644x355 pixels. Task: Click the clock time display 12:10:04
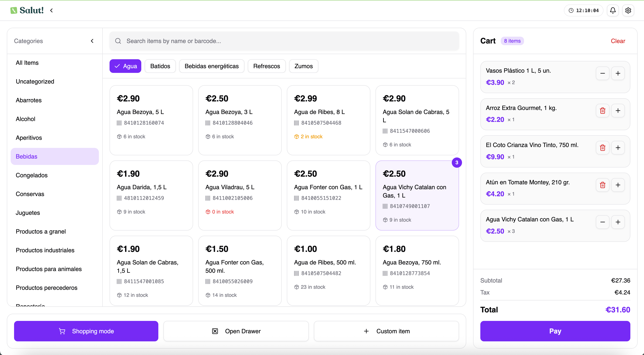[583, 10]
